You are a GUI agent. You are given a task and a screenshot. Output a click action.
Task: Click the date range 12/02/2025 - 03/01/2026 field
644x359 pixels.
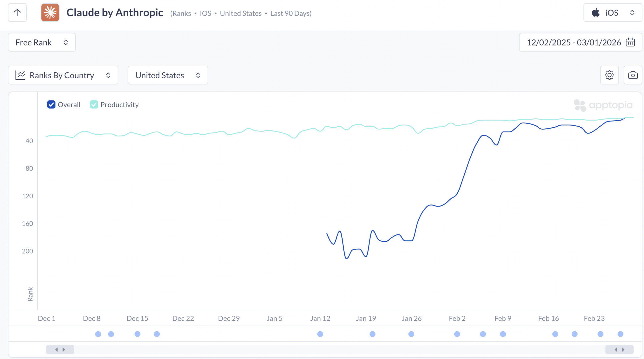574,42
